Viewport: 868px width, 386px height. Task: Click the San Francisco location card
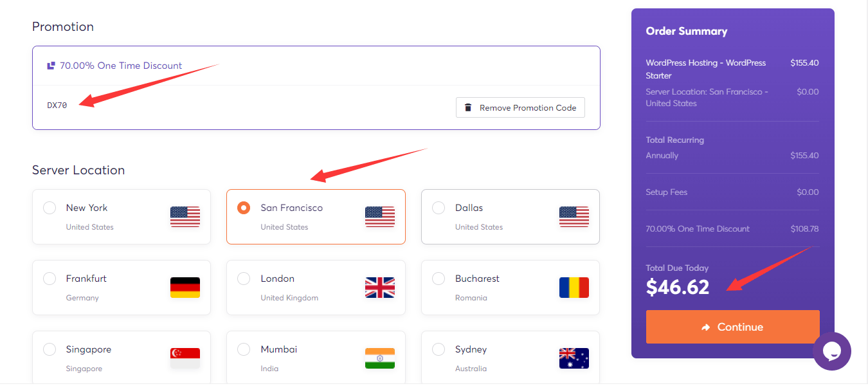coord(316,217)
